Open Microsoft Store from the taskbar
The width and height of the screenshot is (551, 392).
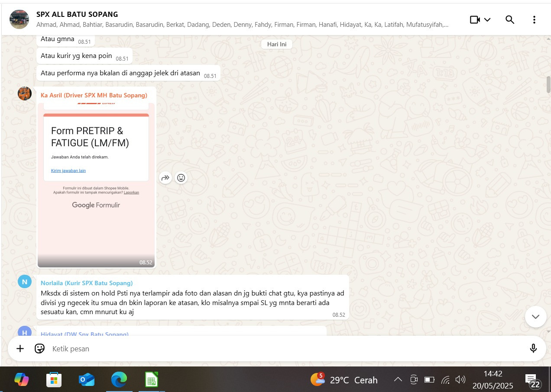54,379
